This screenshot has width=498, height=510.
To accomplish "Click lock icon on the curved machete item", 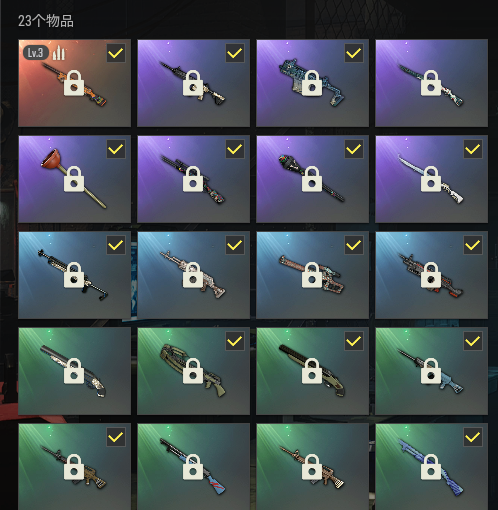I will [431, 179].
